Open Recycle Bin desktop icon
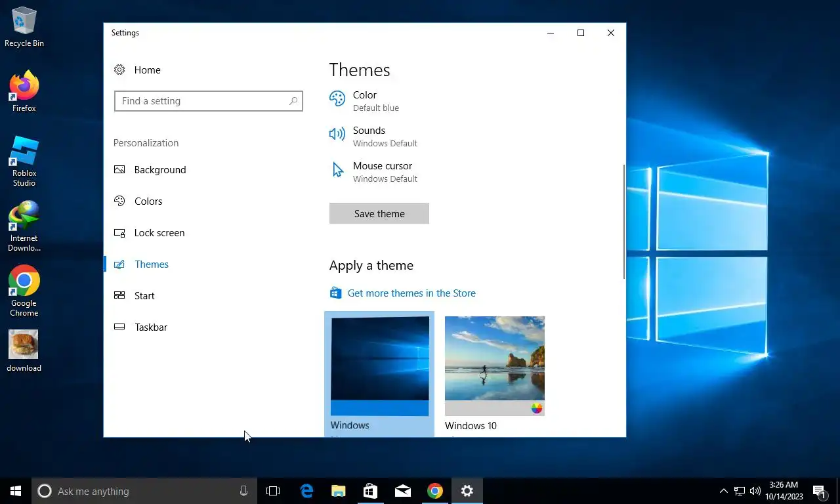This screenshot has width=840, height=504. [x=24, y=28]
